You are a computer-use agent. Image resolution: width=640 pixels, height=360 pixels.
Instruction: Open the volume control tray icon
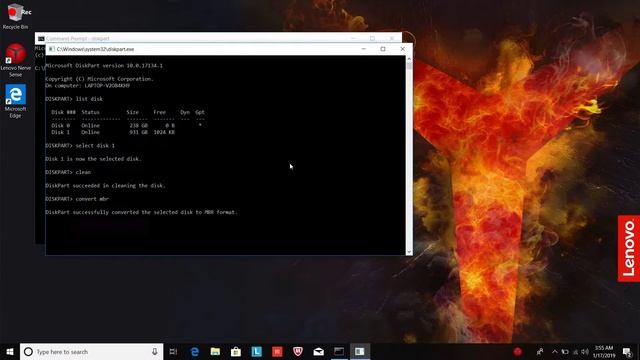(585, 351)
